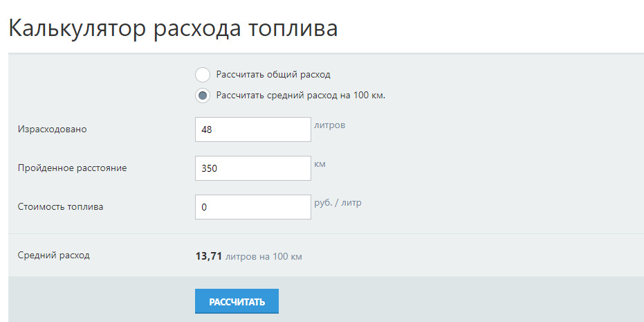This screenshot has height=322, width=644.
Task: Click the word "Калькулятор" in the page heading
Action: (x=77, y=29)
